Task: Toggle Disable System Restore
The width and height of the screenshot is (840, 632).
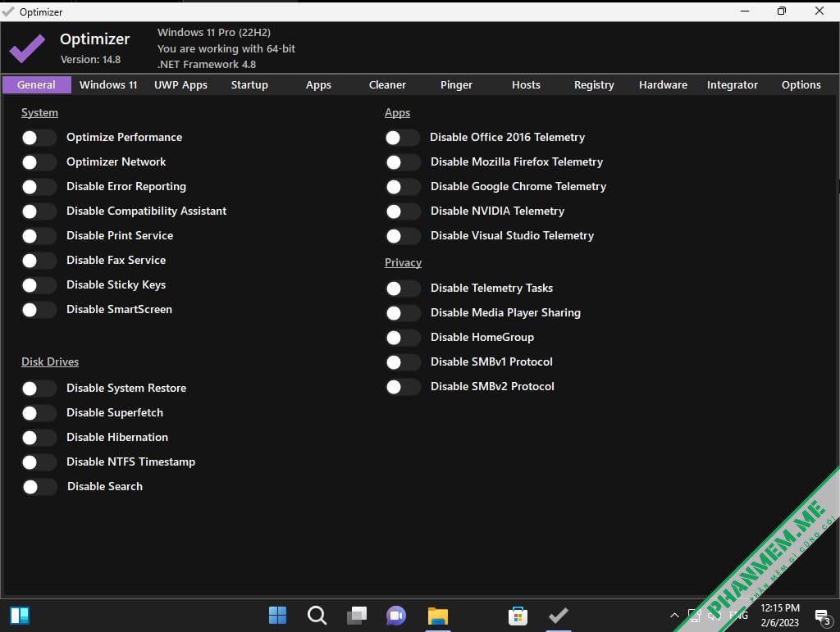Action: tap(39, 389)
